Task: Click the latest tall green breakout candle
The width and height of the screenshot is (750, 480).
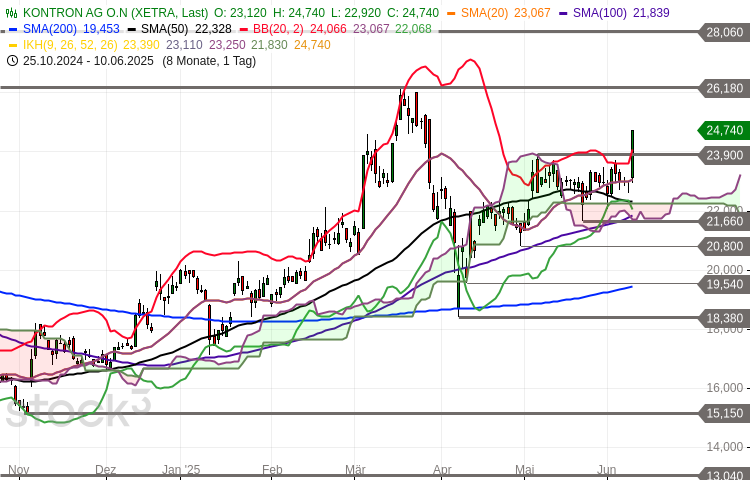Action: pos(632,154)
